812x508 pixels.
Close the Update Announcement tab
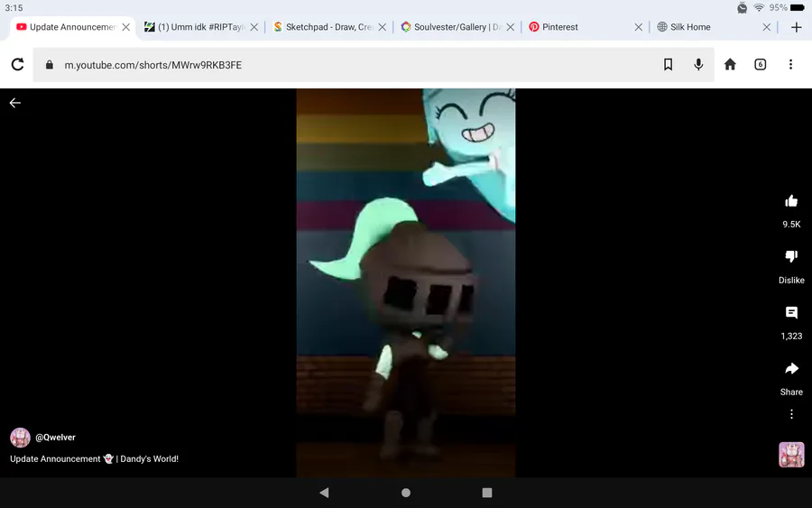[x=125, y=27]
